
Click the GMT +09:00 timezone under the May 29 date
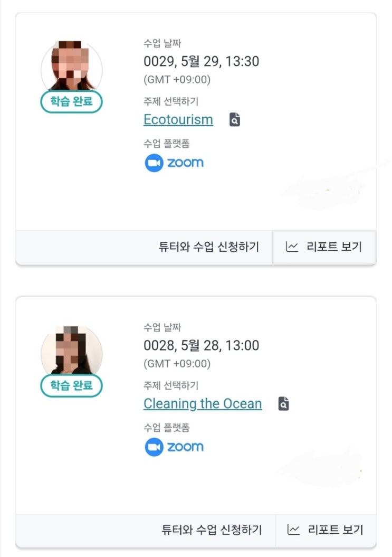177,80
